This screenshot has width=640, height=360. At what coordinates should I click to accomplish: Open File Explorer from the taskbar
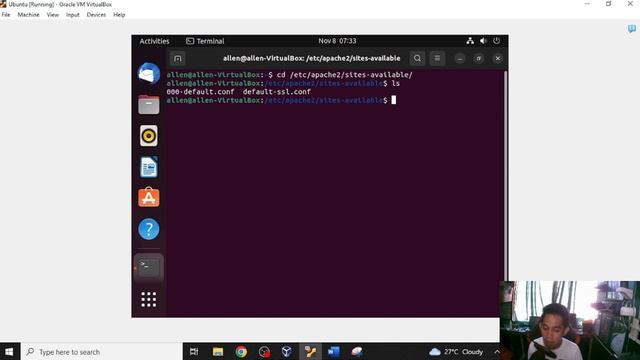point(218,351)
